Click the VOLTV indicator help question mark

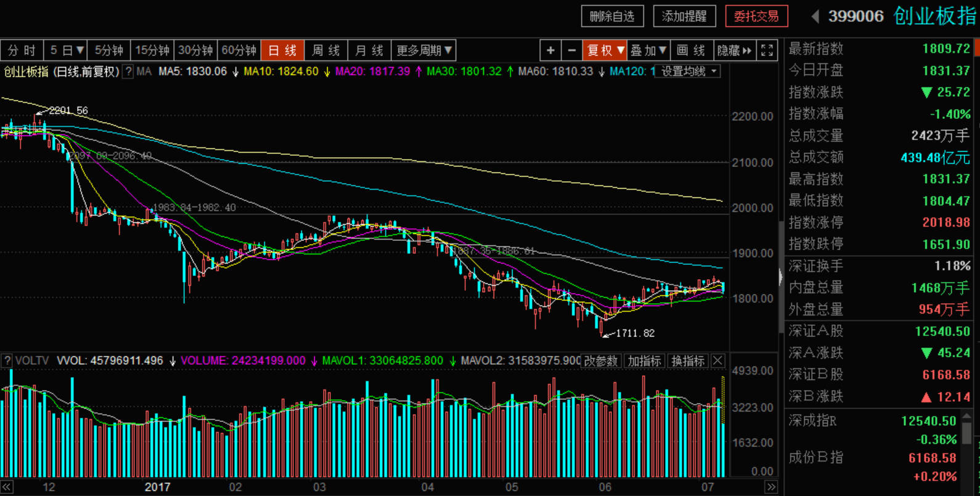click(x=7, y=360)
